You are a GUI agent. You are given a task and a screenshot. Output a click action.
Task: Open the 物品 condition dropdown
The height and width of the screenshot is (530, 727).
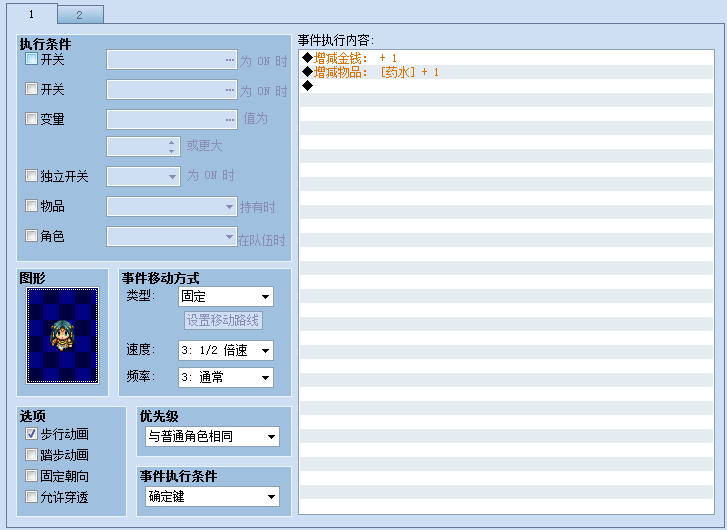pos(172,206)
